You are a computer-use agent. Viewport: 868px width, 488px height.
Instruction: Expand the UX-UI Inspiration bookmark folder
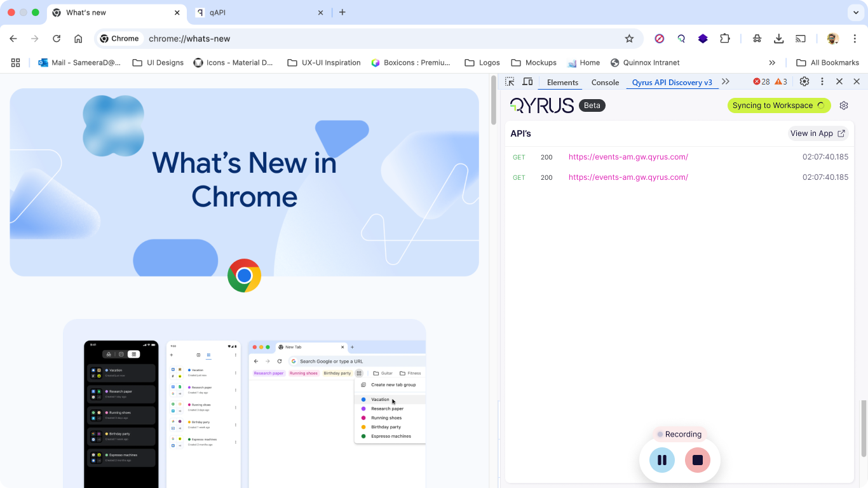(x=324, y=62)
